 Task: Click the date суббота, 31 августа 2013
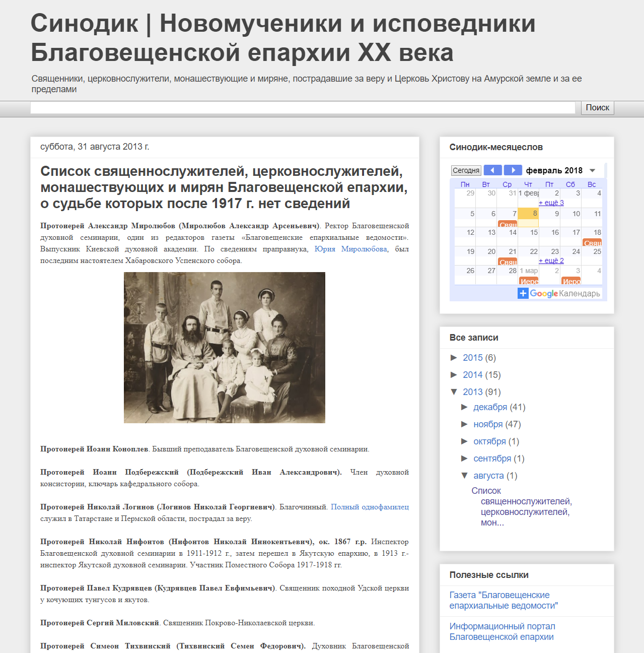95,147
